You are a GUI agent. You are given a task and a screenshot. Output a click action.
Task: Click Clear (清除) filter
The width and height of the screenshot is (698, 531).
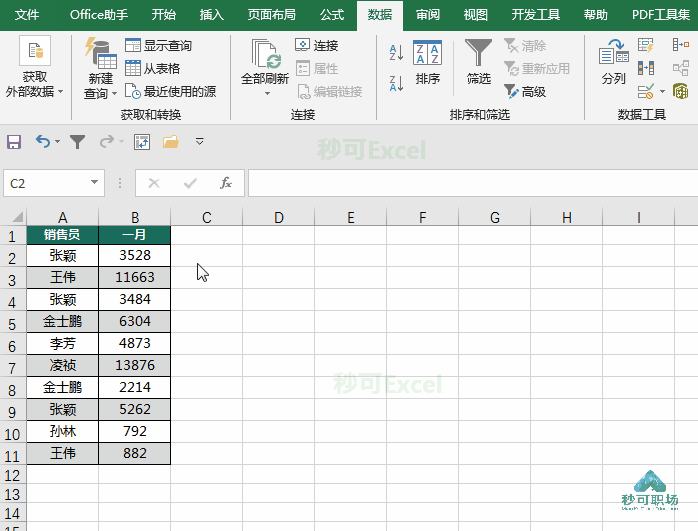[x=525, y=45]
